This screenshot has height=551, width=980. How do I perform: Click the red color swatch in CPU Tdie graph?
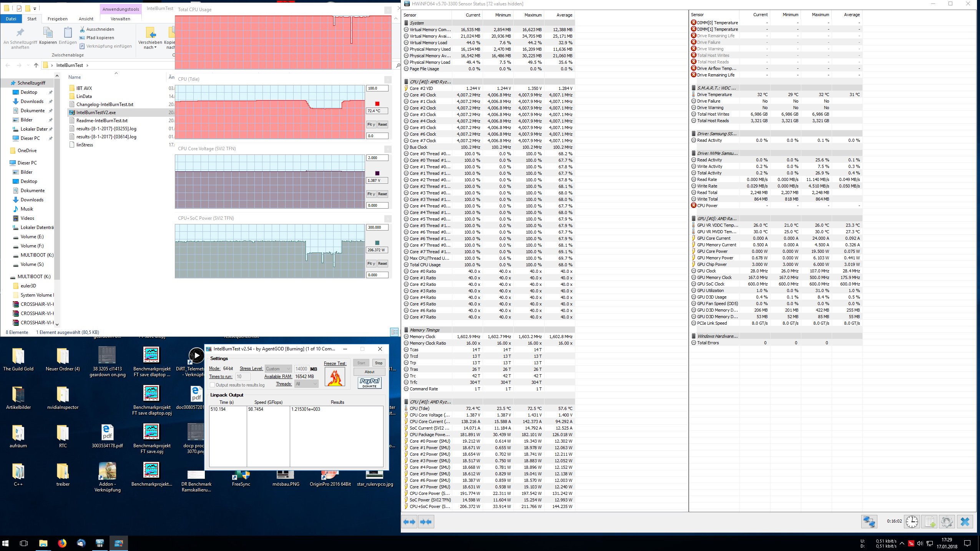tap(377, 104)
